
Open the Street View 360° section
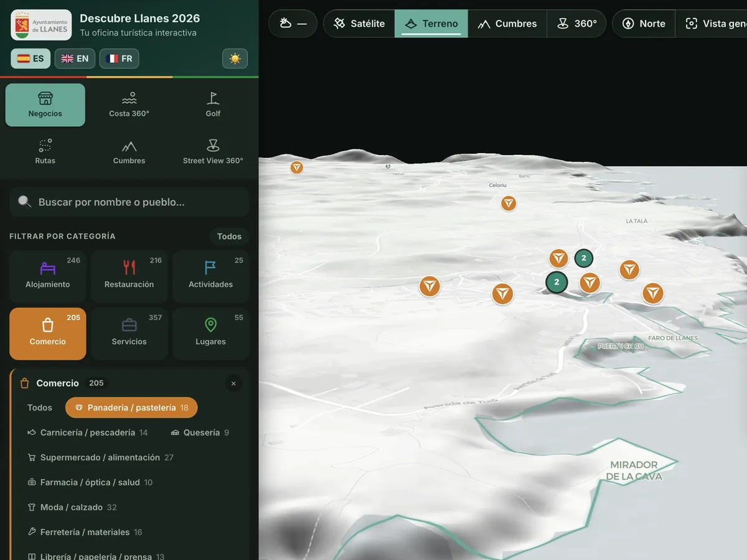tap(213, 152)
